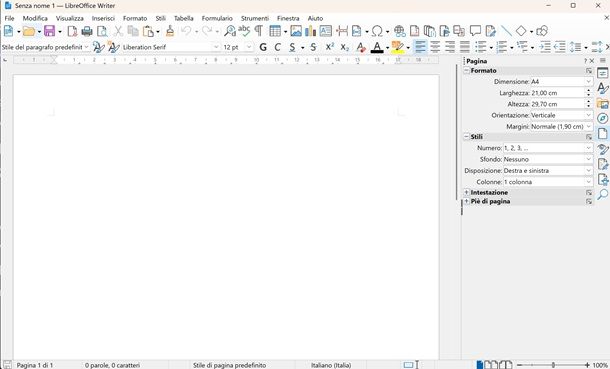Toggle Strikethrough S button

point(313,47)
